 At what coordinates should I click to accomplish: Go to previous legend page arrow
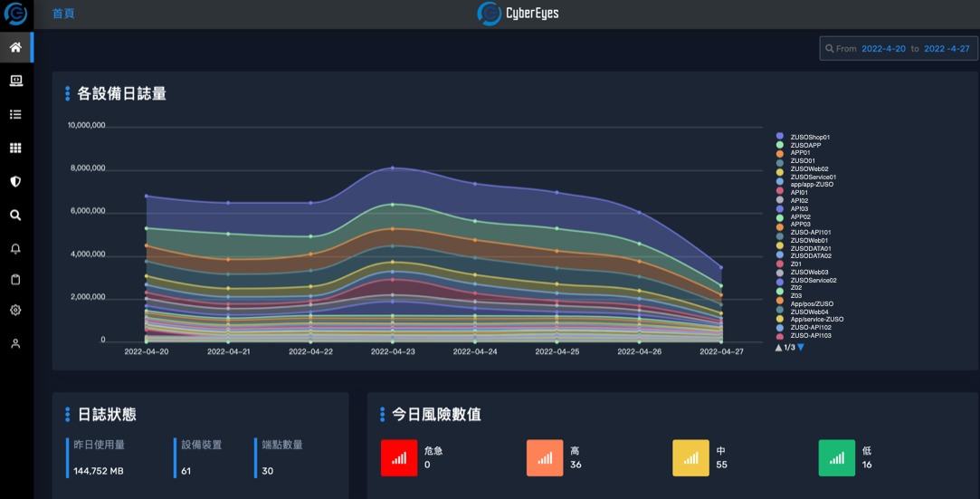[x=778, y=347]
